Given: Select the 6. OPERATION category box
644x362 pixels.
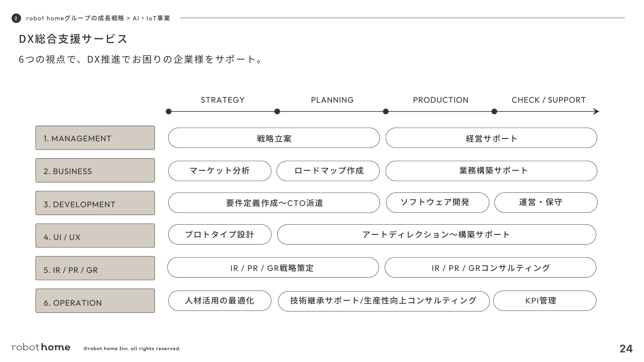Looking at the screenshot, I should (95, 301).
